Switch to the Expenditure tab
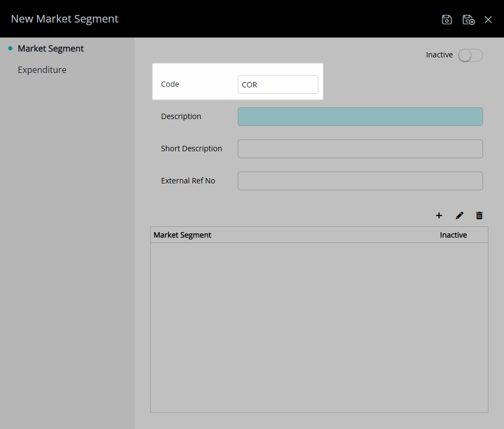This screenshot has width=504, height=429. pyautogui.click(x=42, y=70)
